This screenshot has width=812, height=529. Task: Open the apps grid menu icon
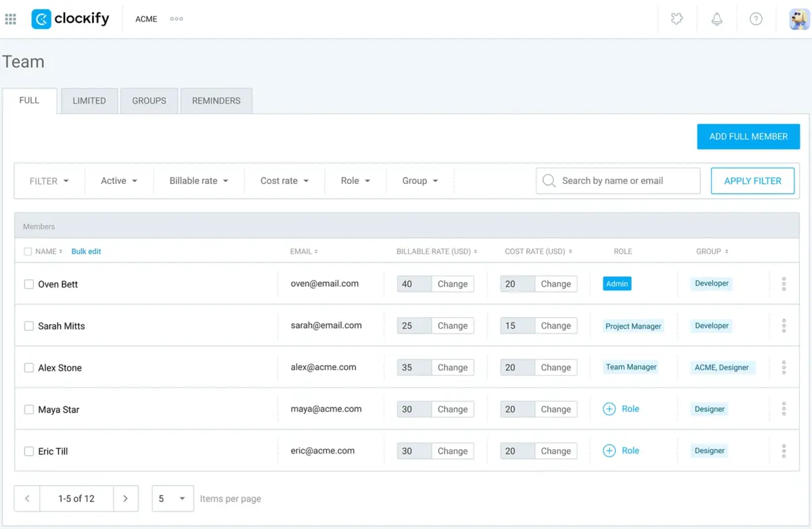[x=10, y=19]
